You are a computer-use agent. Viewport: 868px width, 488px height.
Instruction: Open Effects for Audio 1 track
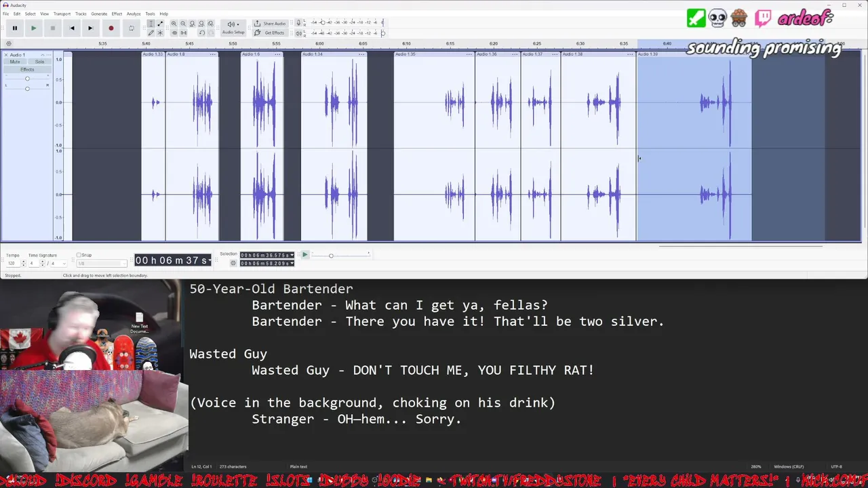coord(27,69)
